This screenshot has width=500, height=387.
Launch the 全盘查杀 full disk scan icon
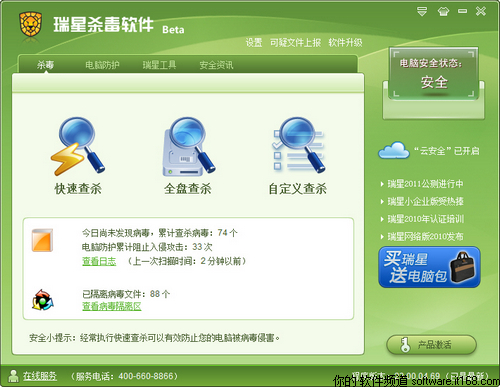188,146
